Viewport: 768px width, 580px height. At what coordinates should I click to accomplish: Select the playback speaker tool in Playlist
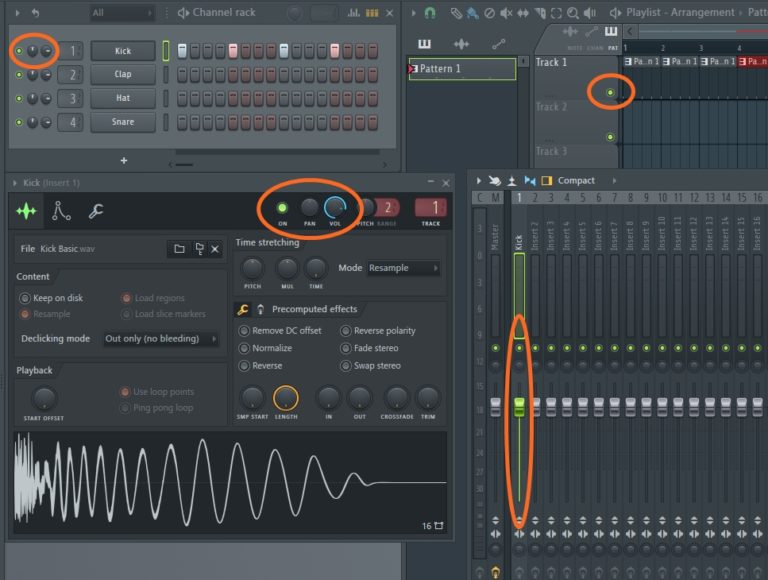pos(590,13)
